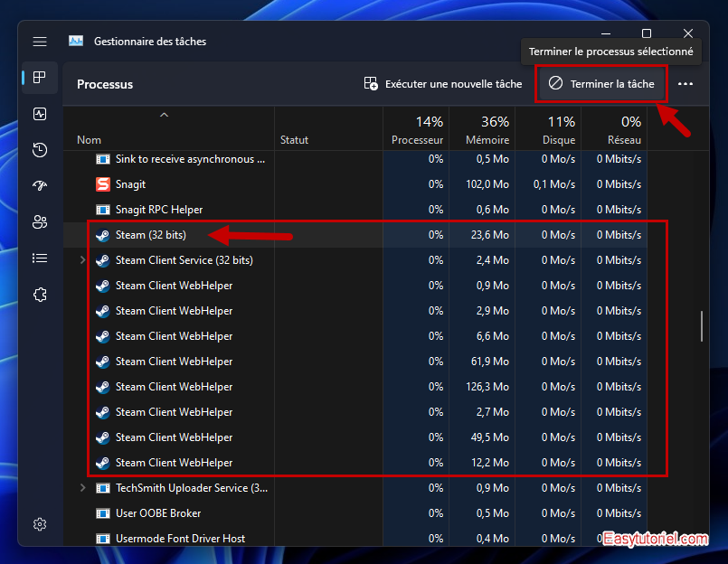Sort by the Mémoire column

coord(482,129)
